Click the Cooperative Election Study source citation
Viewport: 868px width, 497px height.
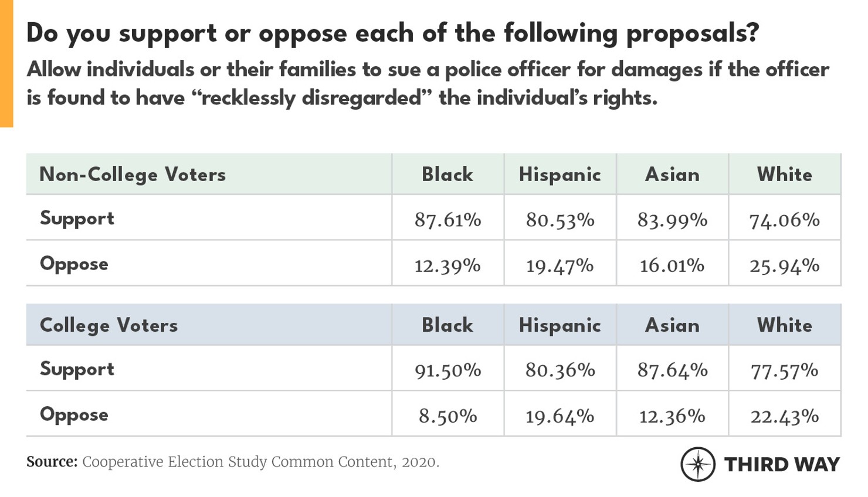pyautogui.click(x=232, y=462)
